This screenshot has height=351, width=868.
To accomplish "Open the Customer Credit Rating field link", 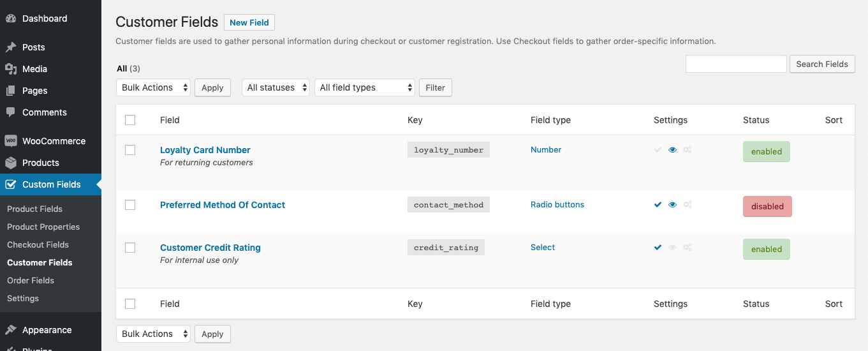I will tap(210, 248).
